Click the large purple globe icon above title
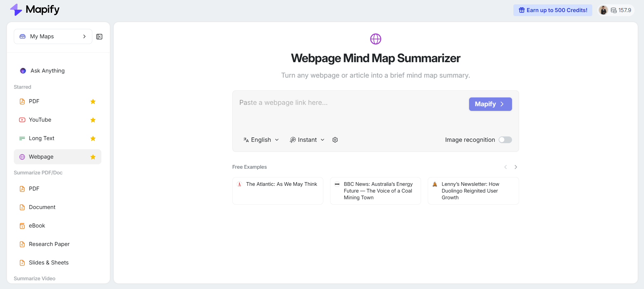The image size is (644, 289). point(376,39)
